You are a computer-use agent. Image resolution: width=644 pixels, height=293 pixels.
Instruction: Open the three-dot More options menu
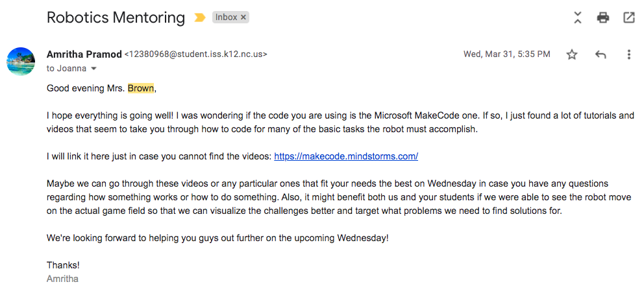click(x=628, y=54)
